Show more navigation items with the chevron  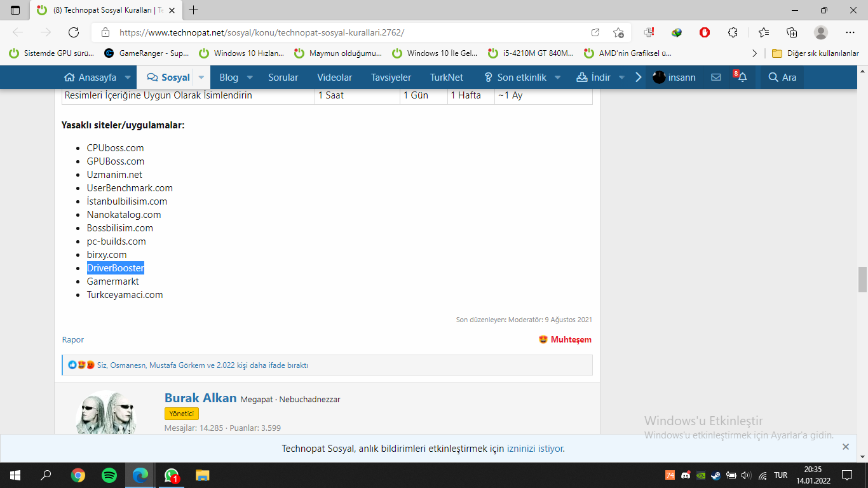(639, 78)
